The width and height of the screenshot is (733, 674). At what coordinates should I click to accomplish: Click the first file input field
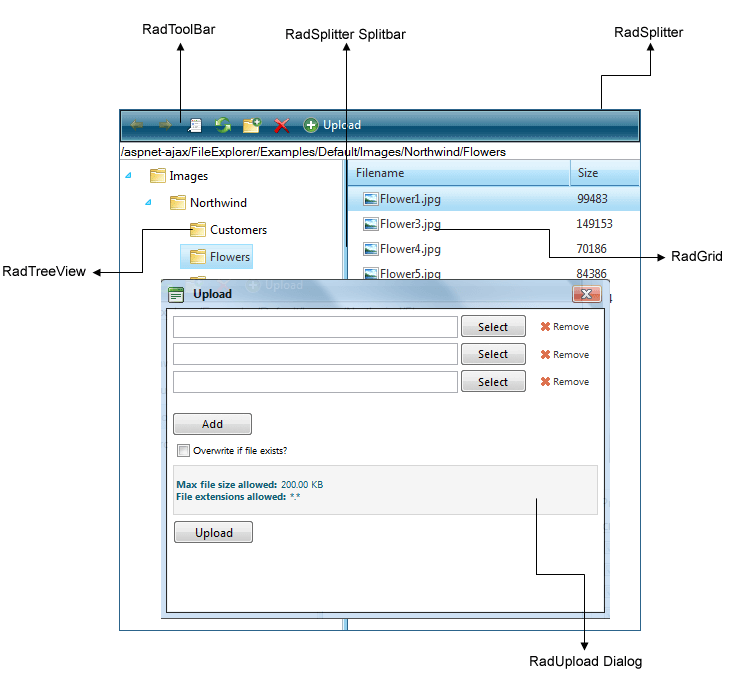[315, 327]
